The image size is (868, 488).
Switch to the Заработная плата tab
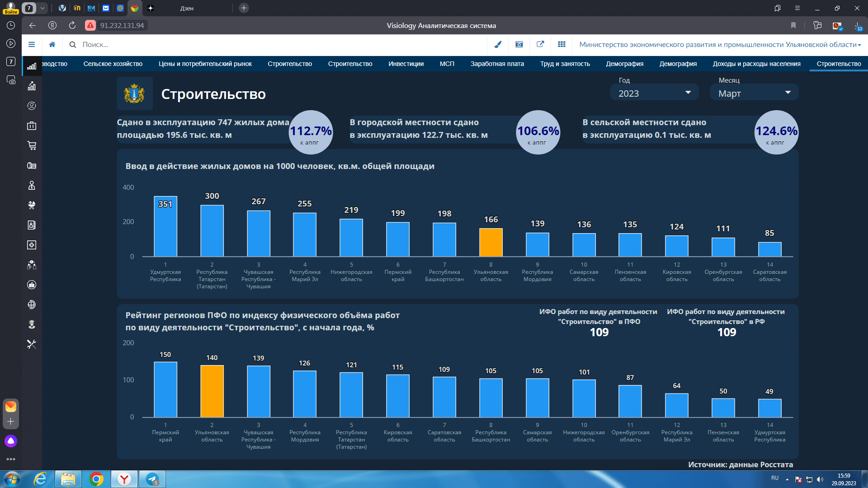pos(497,64)
